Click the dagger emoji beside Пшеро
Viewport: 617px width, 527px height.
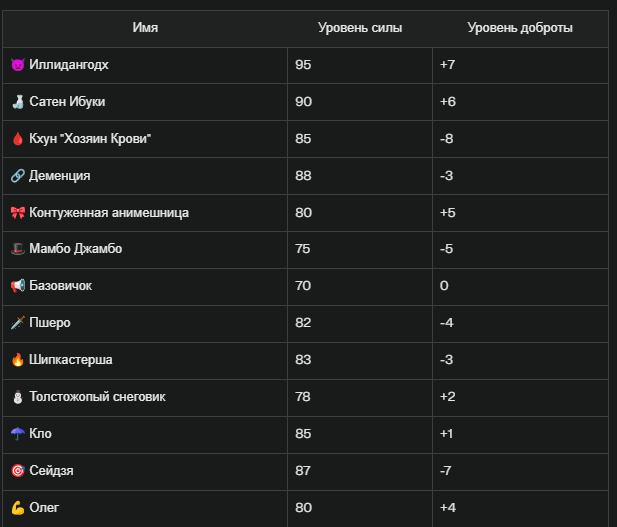[18, 323]
